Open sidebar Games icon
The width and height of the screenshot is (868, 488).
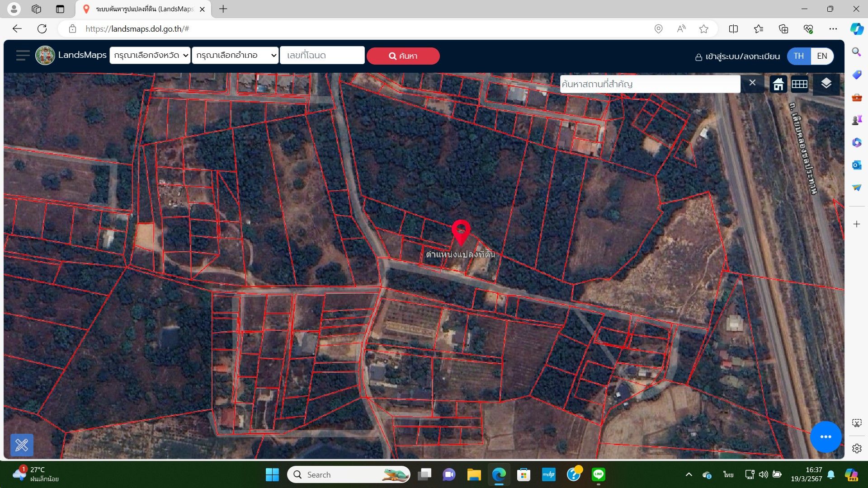857,120
